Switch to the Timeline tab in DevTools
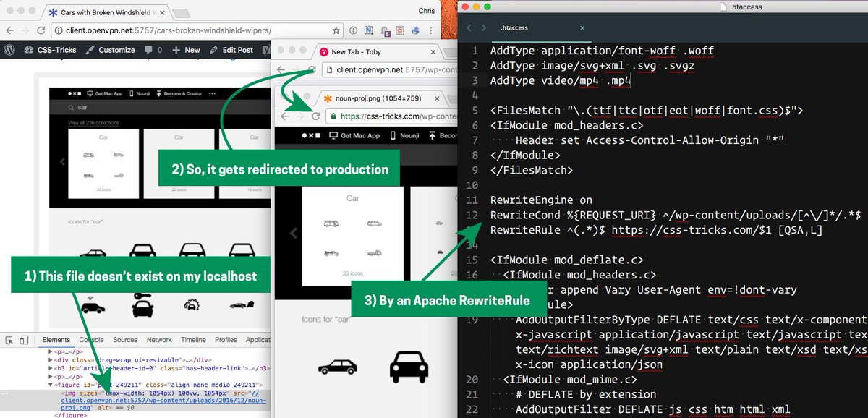The height and width of the screenshot is (418, 868). pos(193,340)
